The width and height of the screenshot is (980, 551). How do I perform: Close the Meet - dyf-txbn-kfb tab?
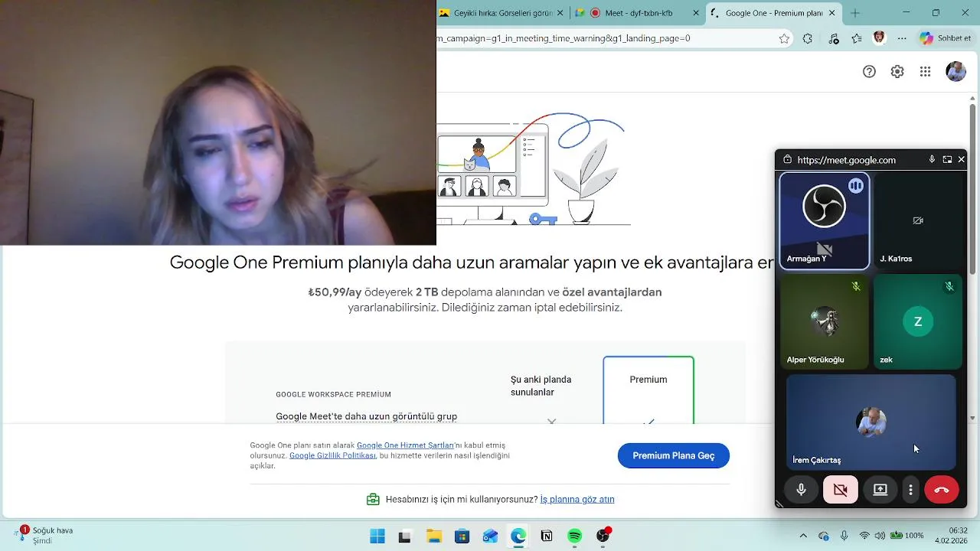(695, 13)
